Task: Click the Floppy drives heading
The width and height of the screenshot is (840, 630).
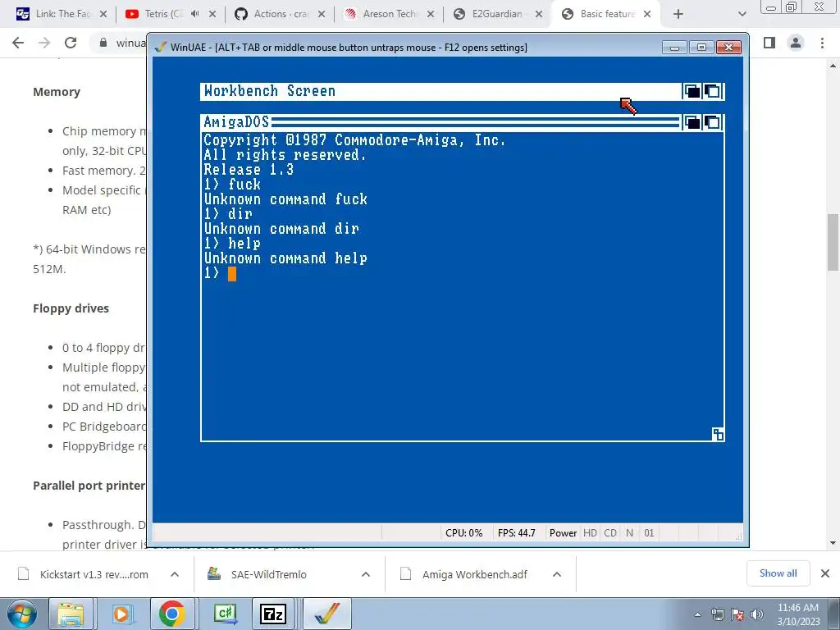Action: pyautogui.click(x=71, y=308)
